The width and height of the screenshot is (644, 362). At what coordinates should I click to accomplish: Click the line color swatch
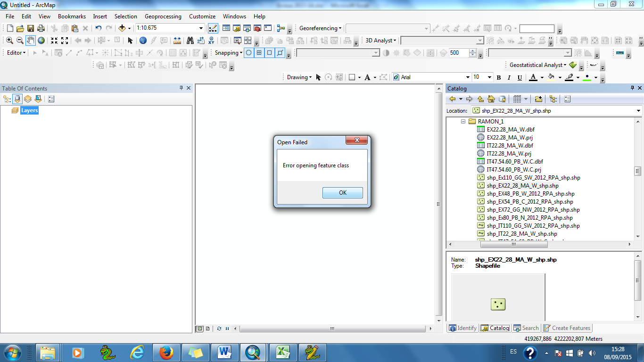coord(569,77)
